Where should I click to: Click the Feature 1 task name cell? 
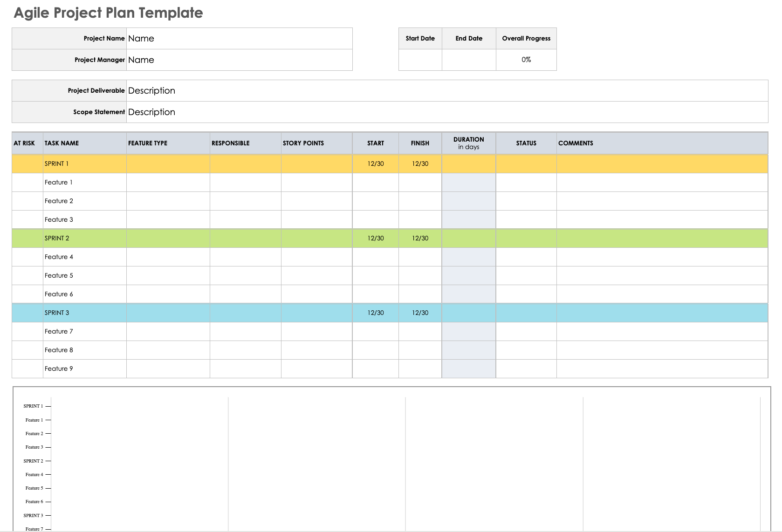click(84, 182)
